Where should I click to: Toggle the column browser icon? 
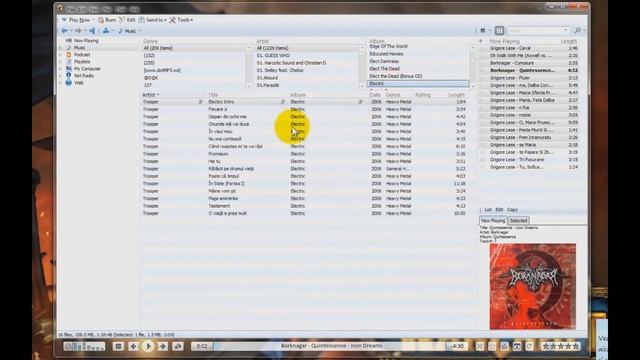[x=499, y=31]
